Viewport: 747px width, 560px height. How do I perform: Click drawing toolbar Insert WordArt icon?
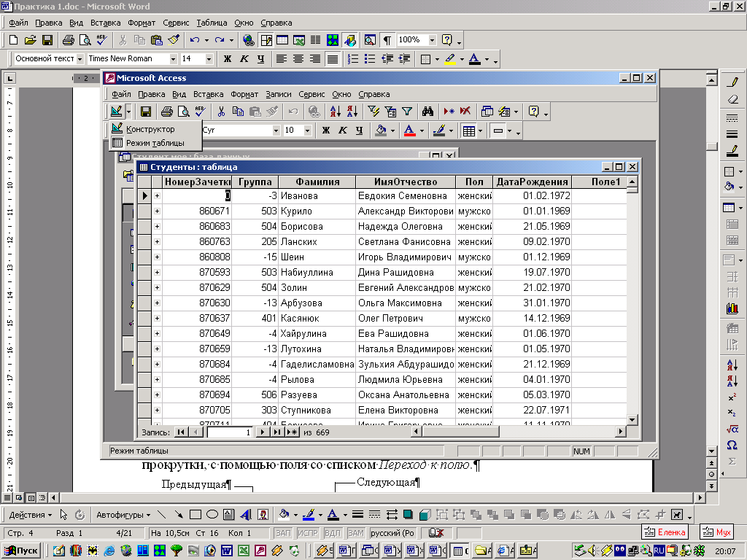(x=246, y=514)
